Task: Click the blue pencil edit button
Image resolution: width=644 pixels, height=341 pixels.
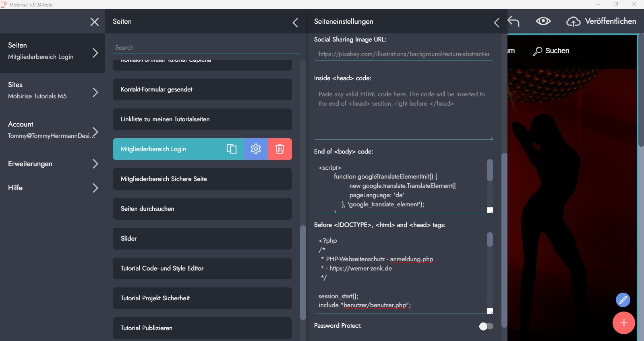Action: pos(623,300)
